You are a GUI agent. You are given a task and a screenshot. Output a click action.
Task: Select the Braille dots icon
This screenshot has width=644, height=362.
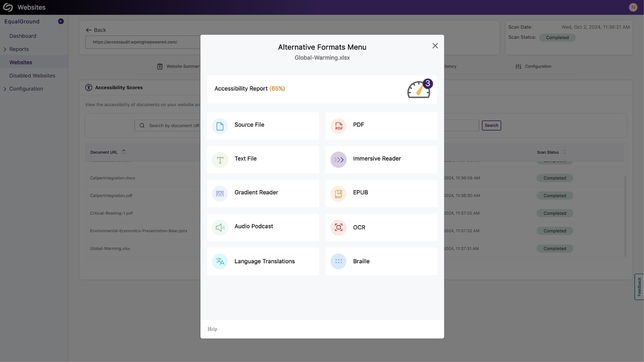pyautogui.click(x=338, y=261)
